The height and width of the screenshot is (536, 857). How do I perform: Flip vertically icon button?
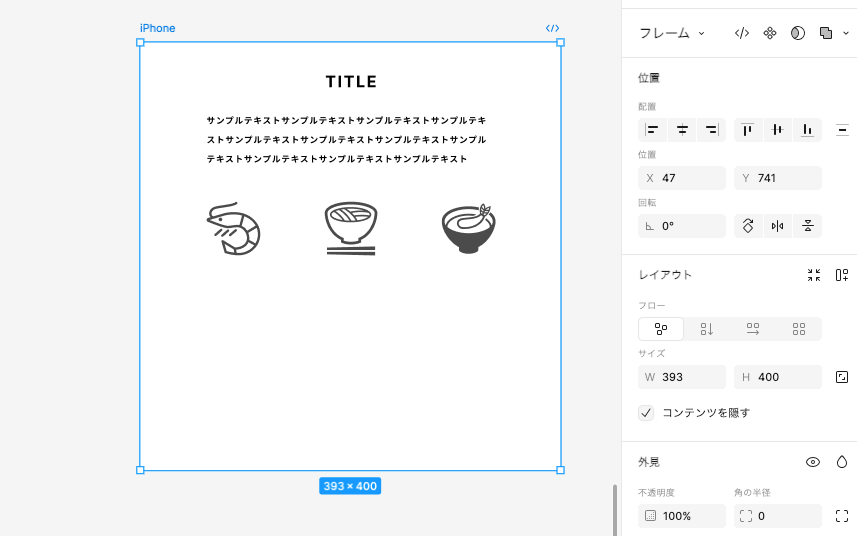(x=807, y=226)
